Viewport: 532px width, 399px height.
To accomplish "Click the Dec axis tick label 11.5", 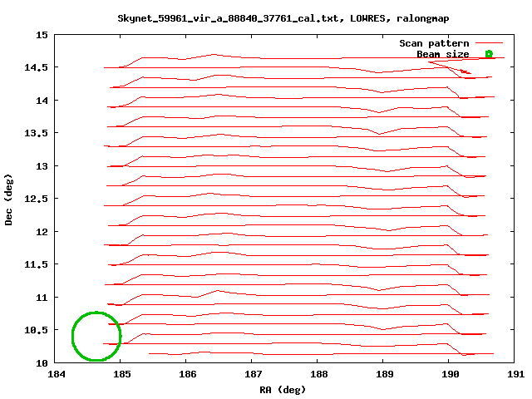I will (x=36, y=264).
